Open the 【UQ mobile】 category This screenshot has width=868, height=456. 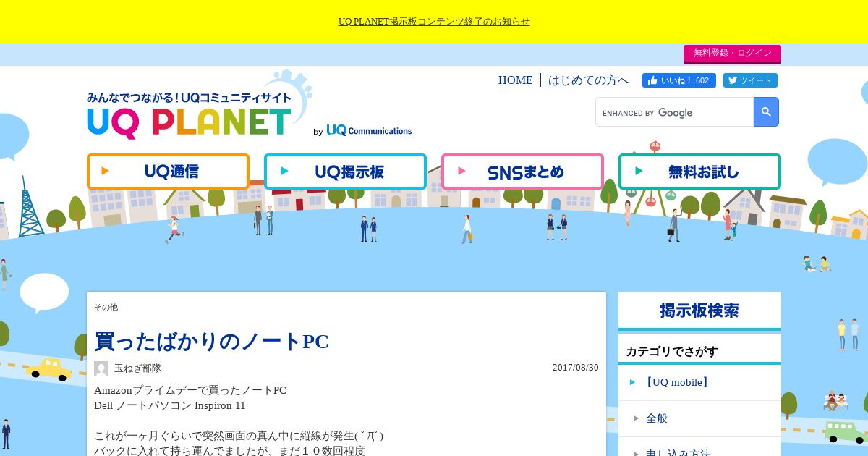[677, 382]
